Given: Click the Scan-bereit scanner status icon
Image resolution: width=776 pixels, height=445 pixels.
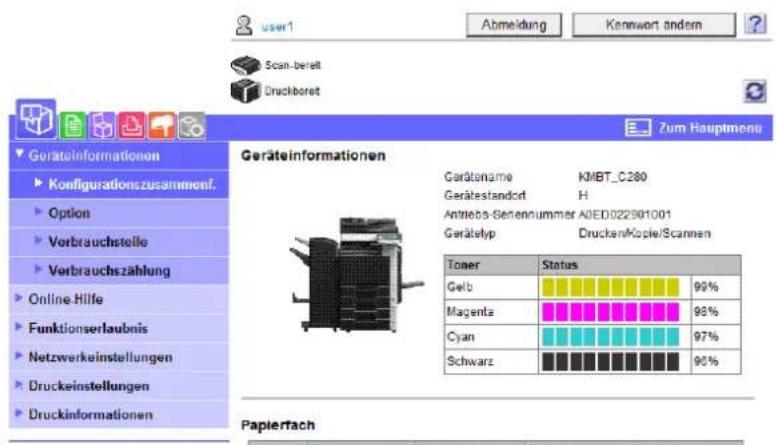Looking at the screenshot, I should [x=245, y=65].
